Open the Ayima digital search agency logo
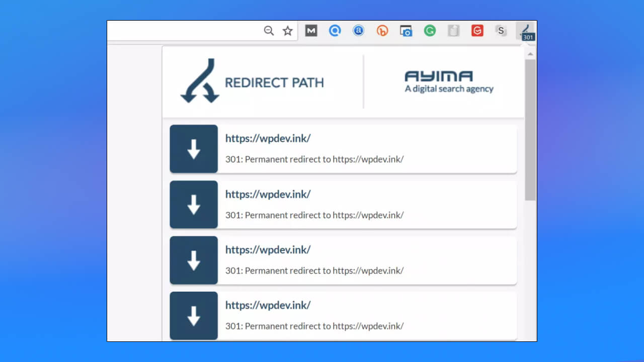 click(449, 82)
